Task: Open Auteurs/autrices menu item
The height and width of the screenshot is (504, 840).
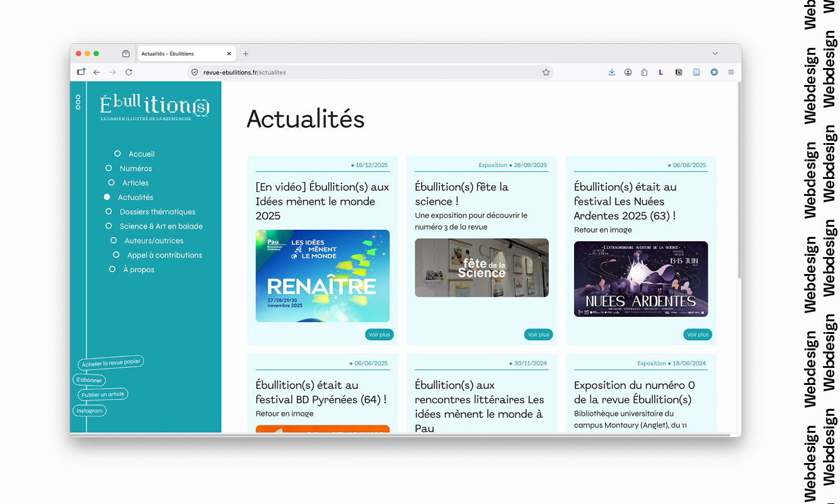Action: [x=154, y=241]
